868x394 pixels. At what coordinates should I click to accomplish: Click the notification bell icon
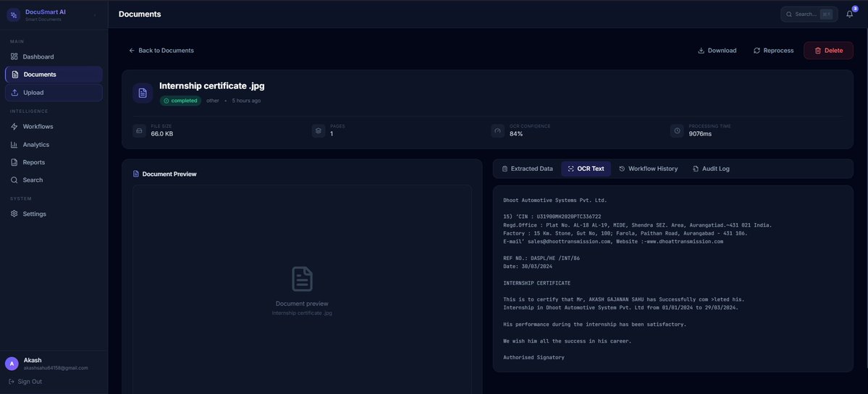850,14
